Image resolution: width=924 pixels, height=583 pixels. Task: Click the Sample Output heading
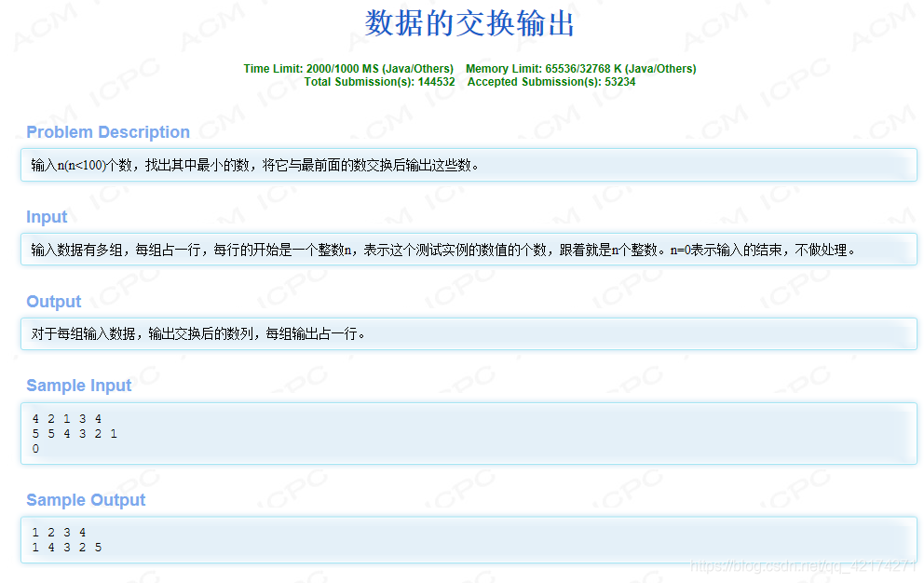tap(86, 500)
